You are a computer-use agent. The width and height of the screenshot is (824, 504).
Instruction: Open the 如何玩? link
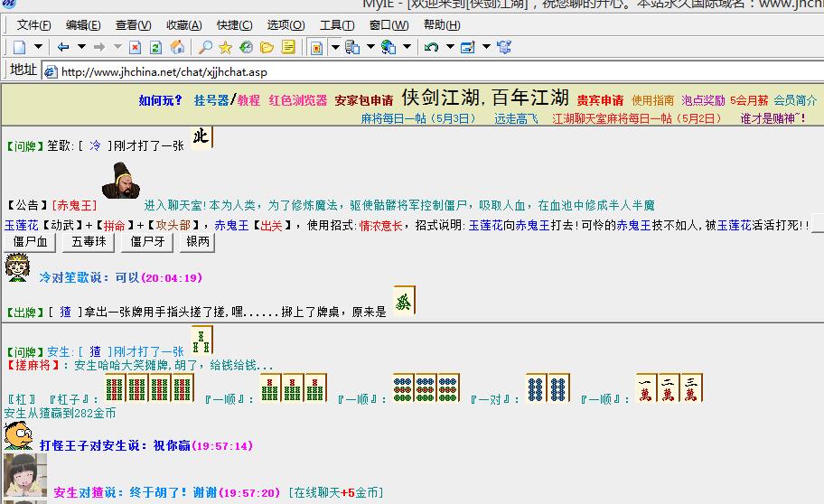[x=160, y=100]
